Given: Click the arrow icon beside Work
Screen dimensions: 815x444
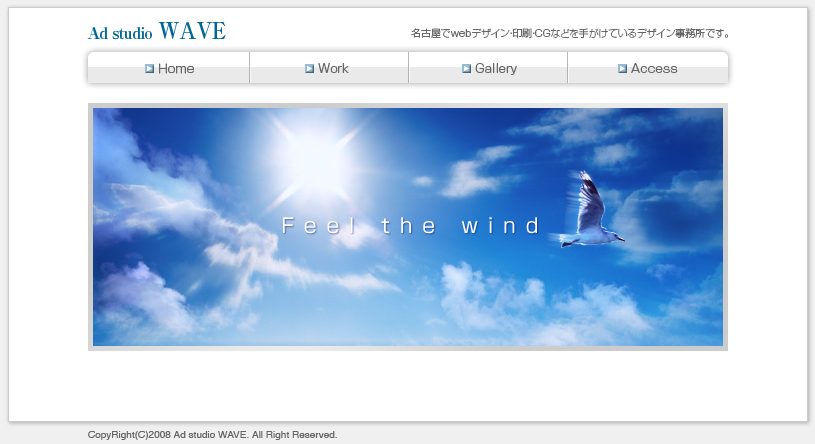Looking at the screenshot, I should (309, 69).
